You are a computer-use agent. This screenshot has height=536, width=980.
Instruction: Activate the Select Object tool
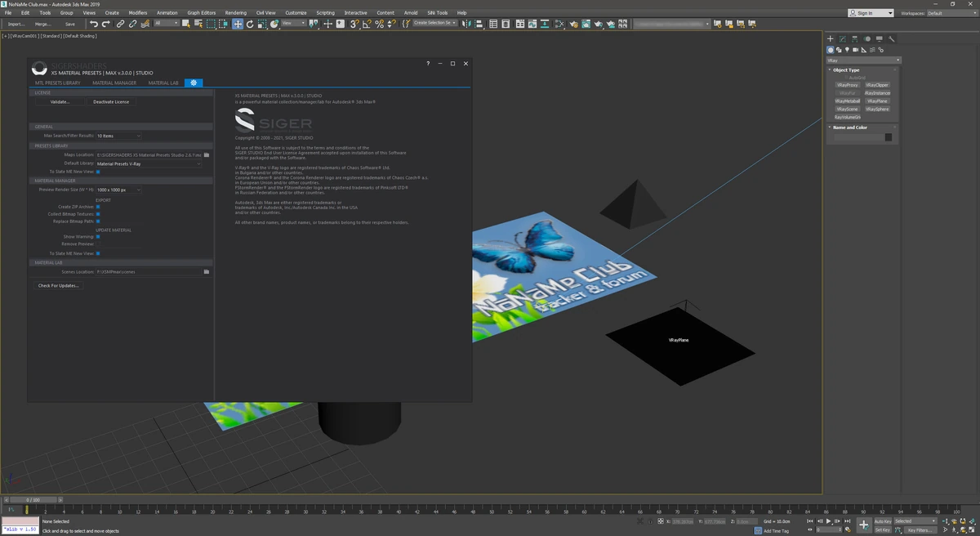point(186,24)
